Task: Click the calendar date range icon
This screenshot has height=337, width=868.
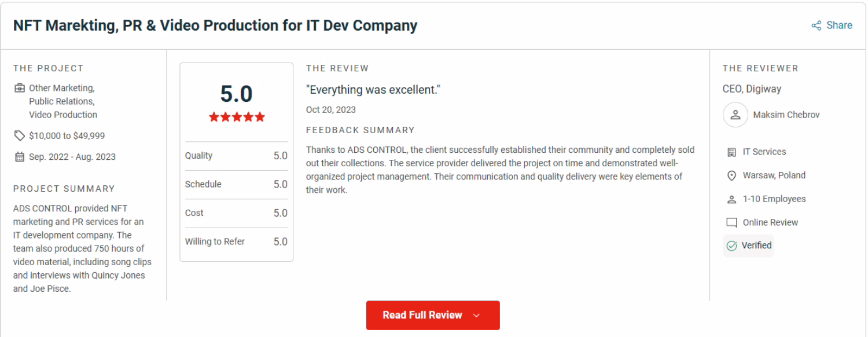Action: (x=20, y=157)
